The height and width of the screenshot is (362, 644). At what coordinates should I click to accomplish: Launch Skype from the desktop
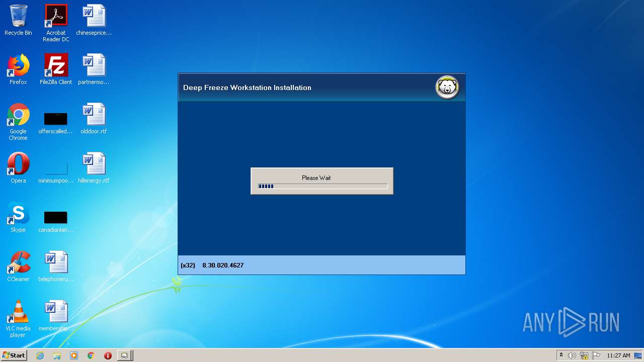[18, 217]
